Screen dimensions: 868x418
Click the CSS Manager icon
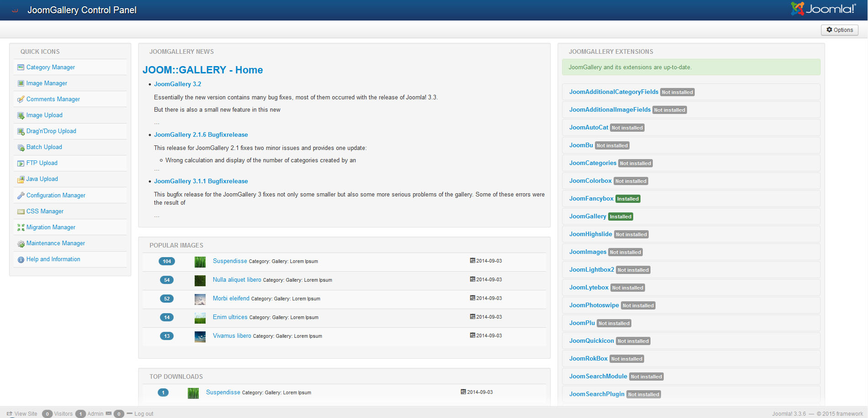point(21,212)
